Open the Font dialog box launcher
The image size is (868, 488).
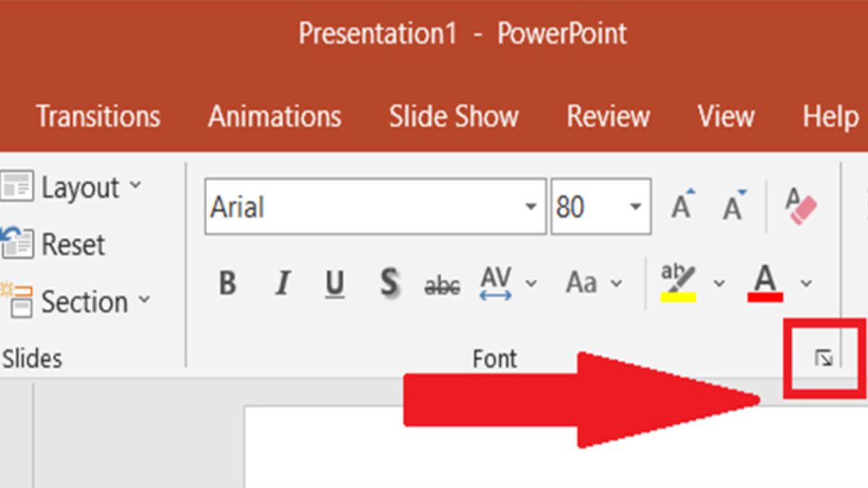pos(824,357)
